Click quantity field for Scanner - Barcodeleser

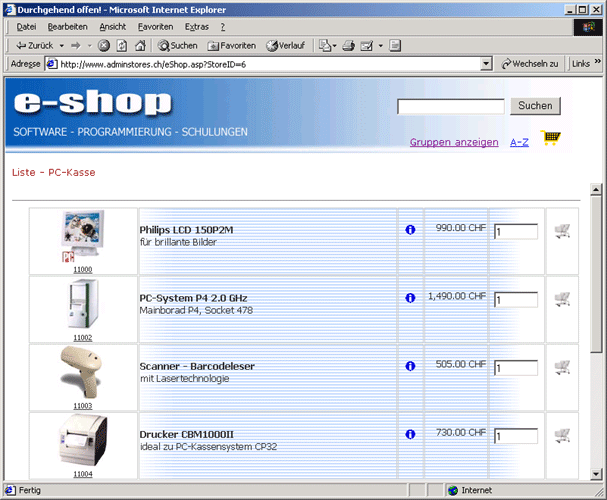516,368
